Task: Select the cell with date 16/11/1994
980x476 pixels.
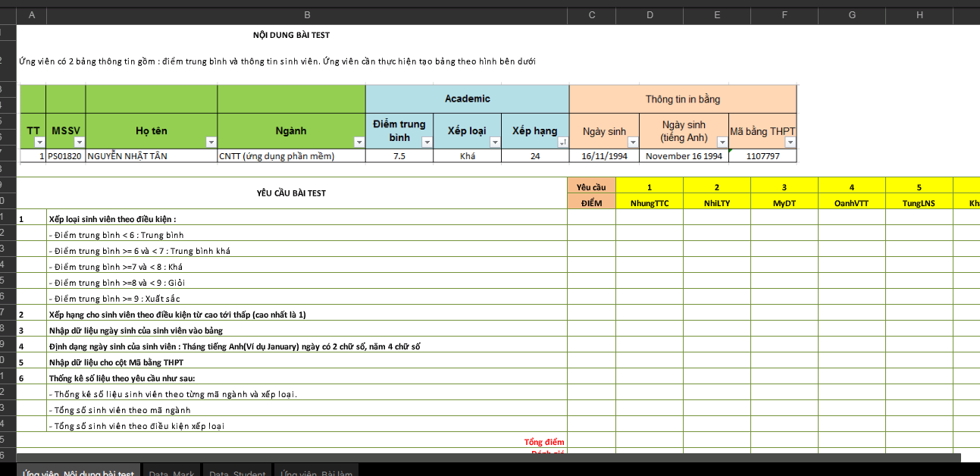Action: 604,156
